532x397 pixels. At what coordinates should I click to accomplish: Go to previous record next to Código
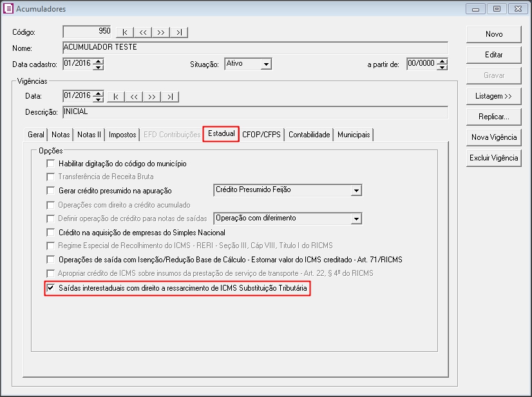point(143,32)
